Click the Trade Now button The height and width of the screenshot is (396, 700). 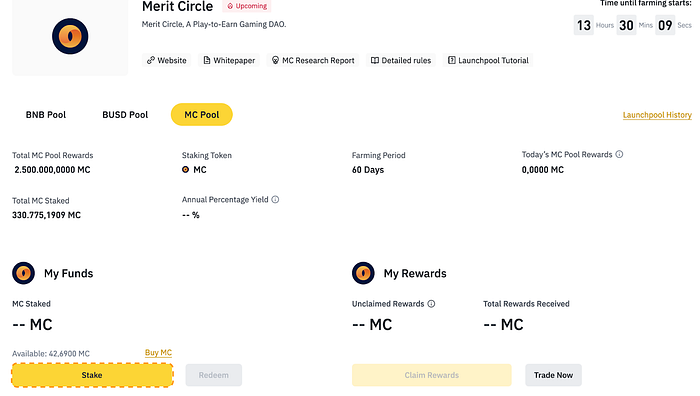coord(553,375)
